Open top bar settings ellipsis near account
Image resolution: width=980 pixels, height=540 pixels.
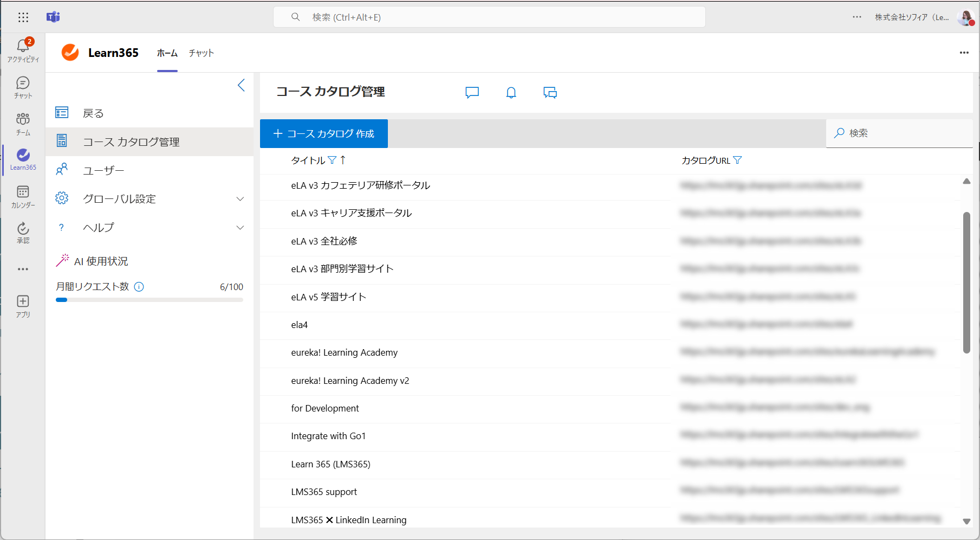point(856,17)
